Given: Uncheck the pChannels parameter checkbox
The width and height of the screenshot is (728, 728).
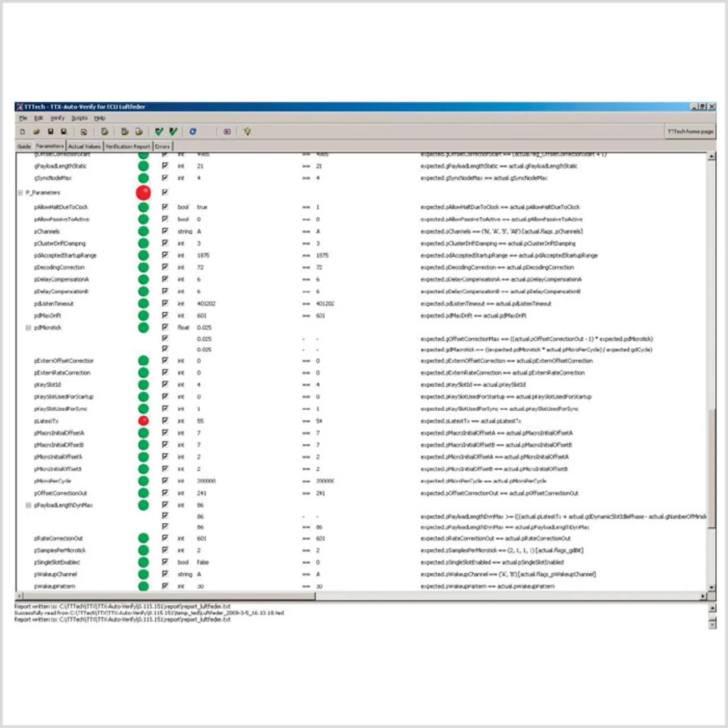Looking at the screenshot, I should tap(165, 231).
